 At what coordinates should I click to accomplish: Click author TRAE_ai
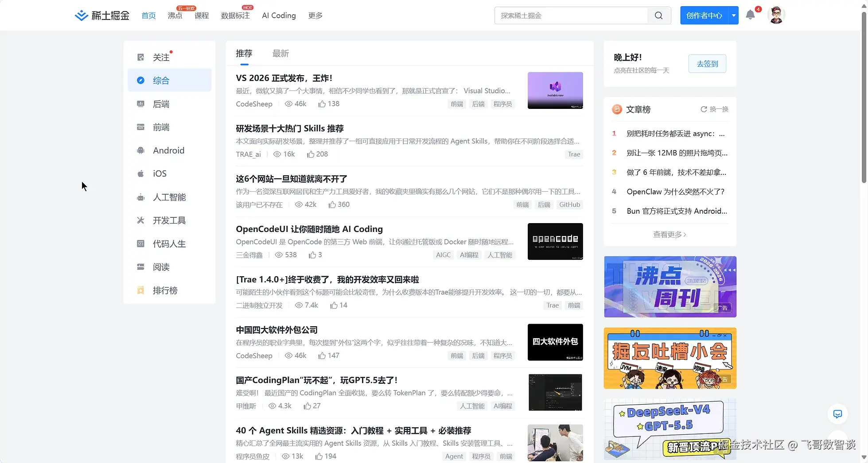coord(248,154)
